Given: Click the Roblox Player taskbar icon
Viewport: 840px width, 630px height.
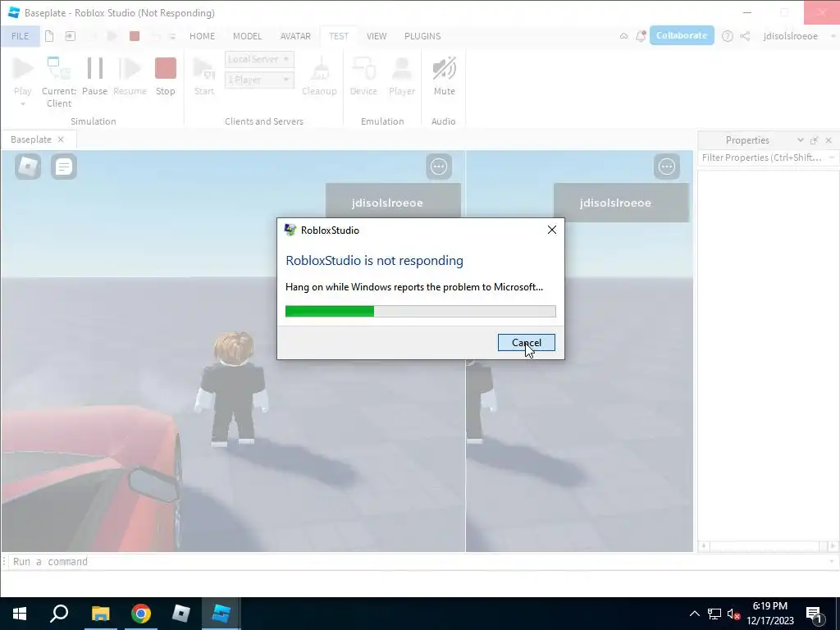Looking at the screenshot, I should point(181,614).
